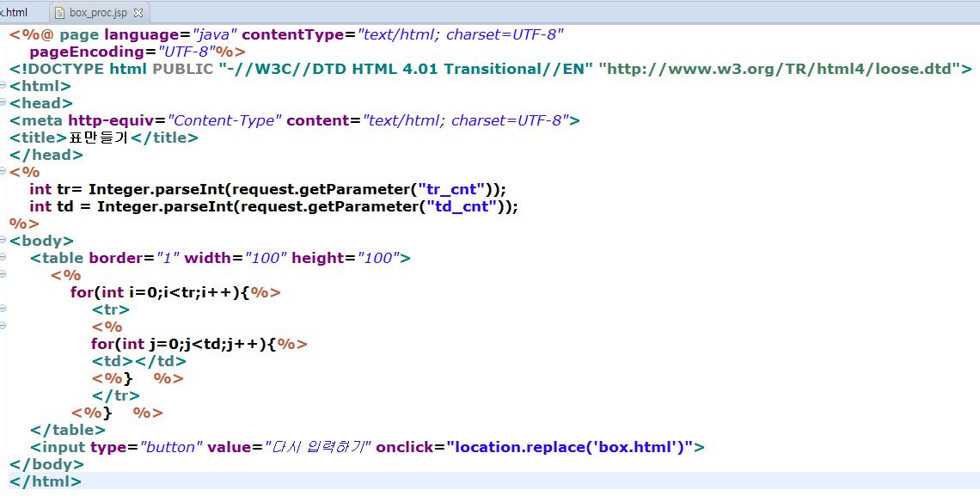Click the <meta http-equiv> line
The height and width of the screenshot is (496, 980).
pos(294,120)
